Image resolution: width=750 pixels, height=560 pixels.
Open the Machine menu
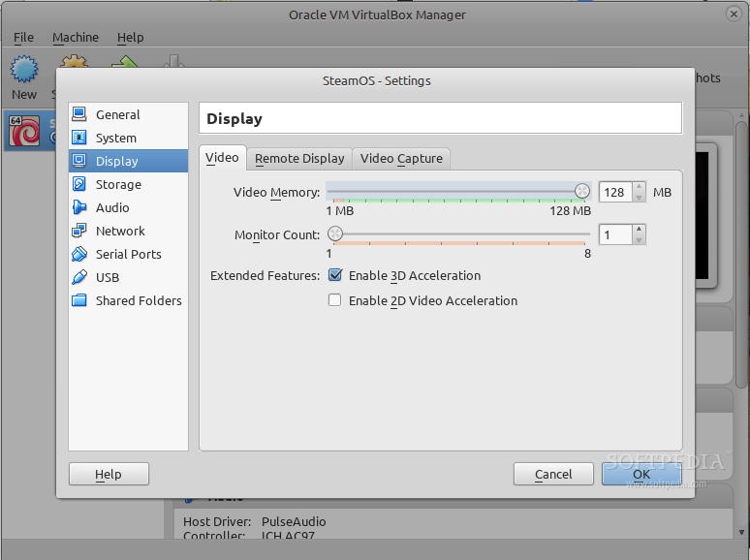coord(76,37)
